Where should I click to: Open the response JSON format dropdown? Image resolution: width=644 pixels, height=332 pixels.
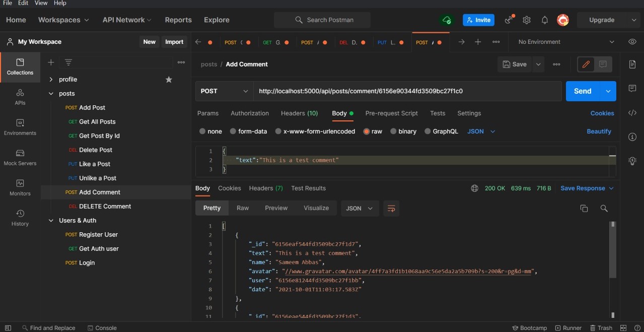pos(360,208)
